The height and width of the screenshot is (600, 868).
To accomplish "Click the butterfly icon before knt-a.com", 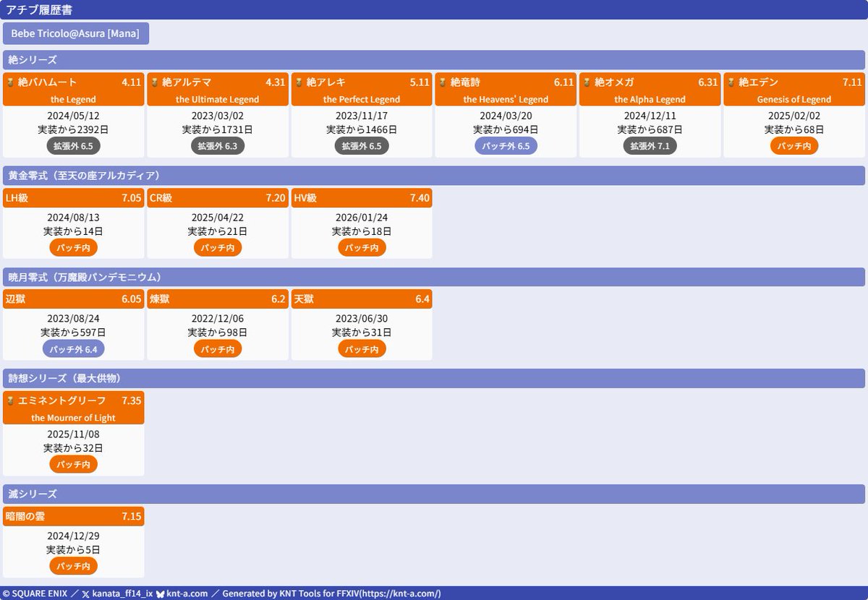I will coord(161,593).
